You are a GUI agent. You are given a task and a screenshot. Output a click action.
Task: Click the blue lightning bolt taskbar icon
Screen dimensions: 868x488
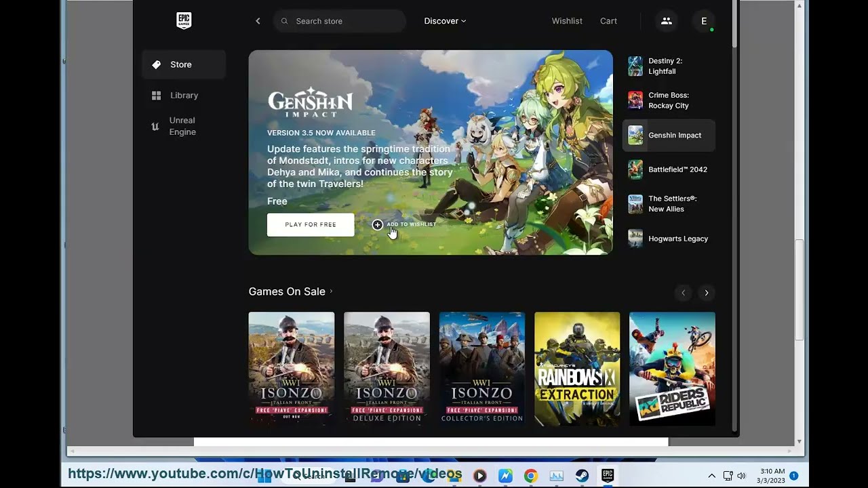tap(505, 476)
